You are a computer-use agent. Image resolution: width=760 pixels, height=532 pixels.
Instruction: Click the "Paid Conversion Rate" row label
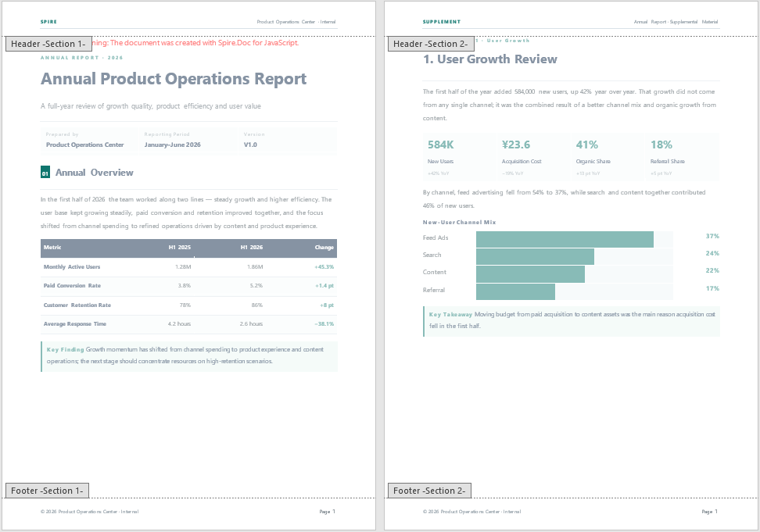tap(72, 286)
